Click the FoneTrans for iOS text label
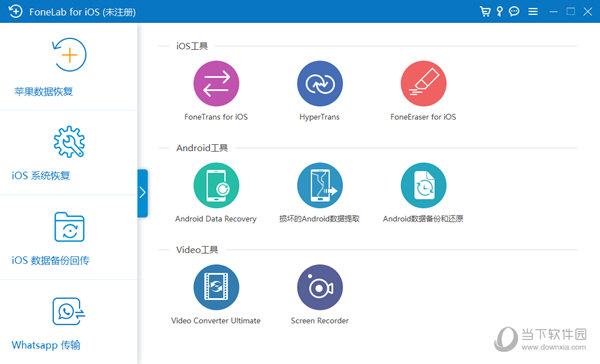Image resolution: width=600 pixels, height=364 pixels. [x=216, y=117]
